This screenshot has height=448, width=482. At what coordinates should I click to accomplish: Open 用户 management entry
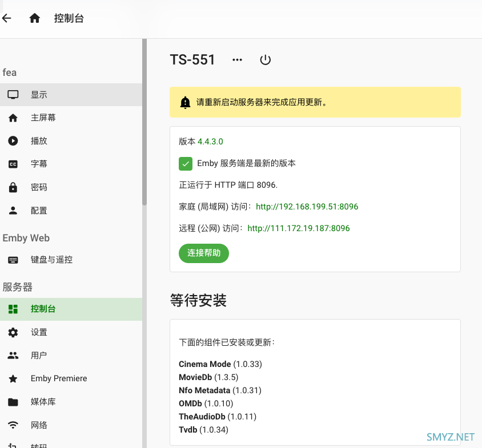[x=71, y=356]
